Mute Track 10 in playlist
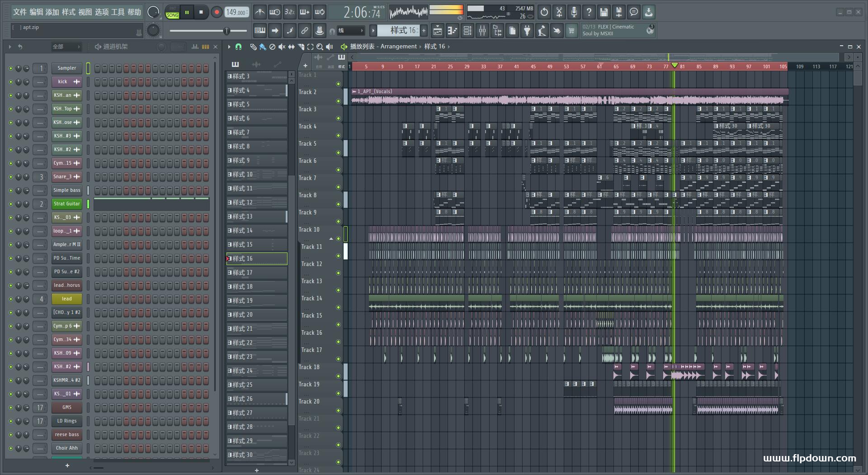The image size is (868, 475). point(338,239)
